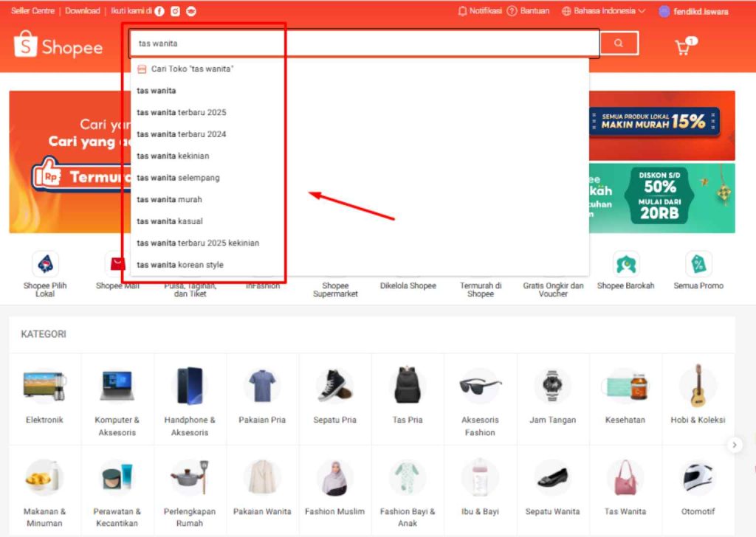Select "tas wanita selempang" suggestion
Viewport: 756px width, 537px height.
[x=360, y=178]
